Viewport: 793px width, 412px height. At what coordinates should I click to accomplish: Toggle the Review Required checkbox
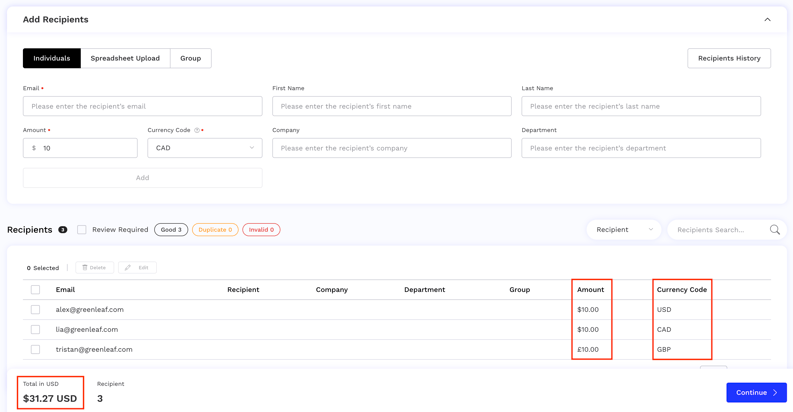(x=82, y=230)
